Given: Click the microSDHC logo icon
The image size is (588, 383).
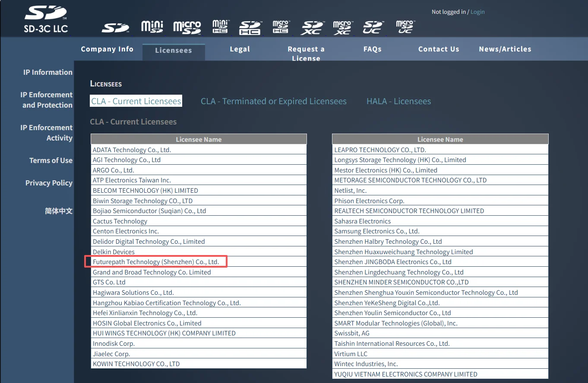Looking at the screenshot, I should click(x=281, y=27).
